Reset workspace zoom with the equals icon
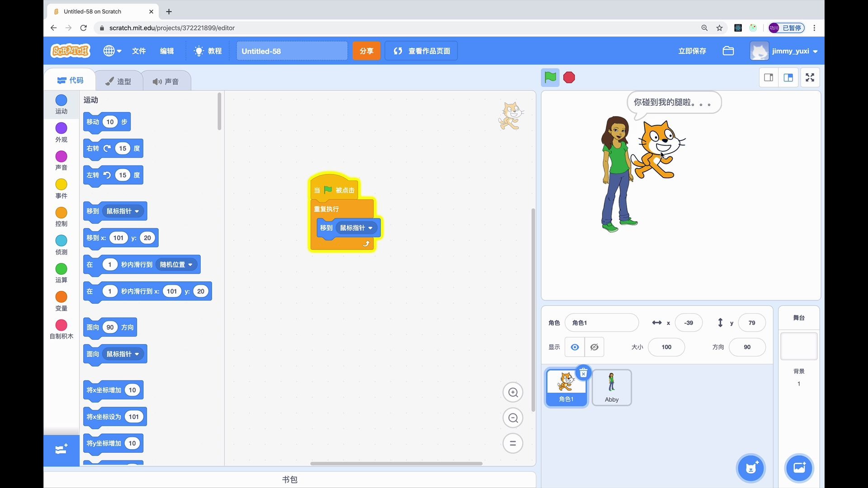The width and height of the screenshot is (868, 488). (513, 443)
